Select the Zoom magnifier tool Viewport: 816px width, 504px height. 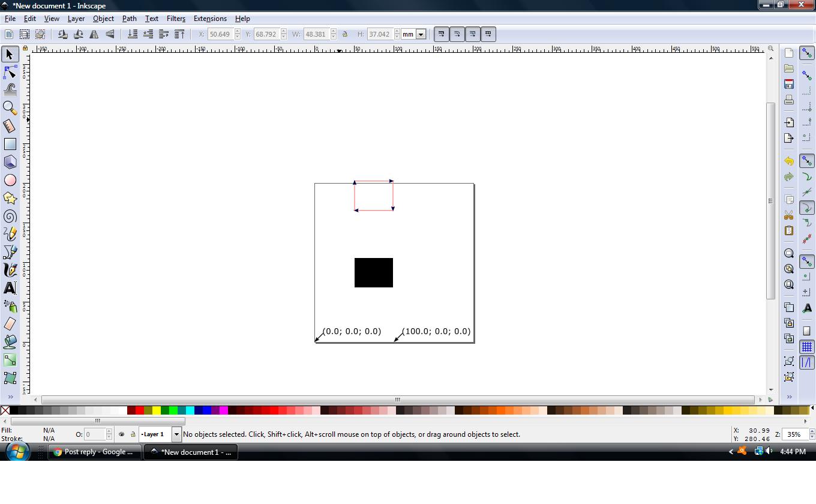point(10,108)
